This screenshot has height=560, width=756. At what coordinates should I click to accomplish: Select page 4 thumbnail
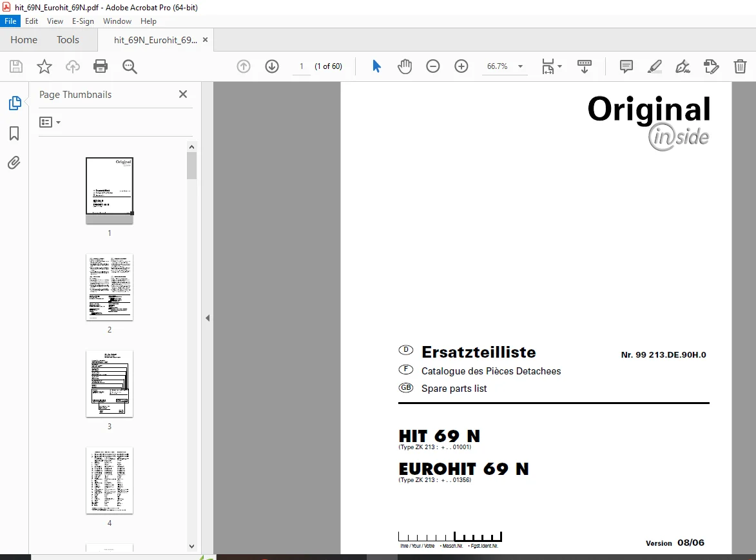[x=110, y=481]
